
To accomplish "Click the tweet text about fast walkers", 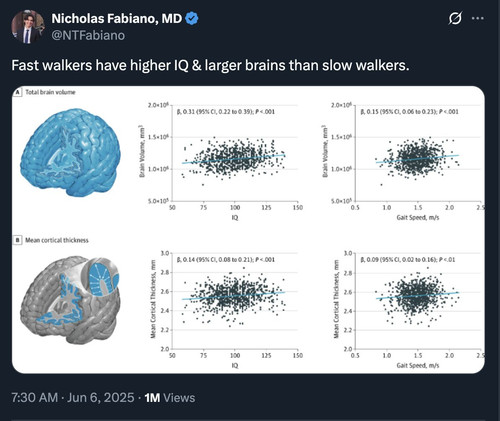I will (210, 65).
